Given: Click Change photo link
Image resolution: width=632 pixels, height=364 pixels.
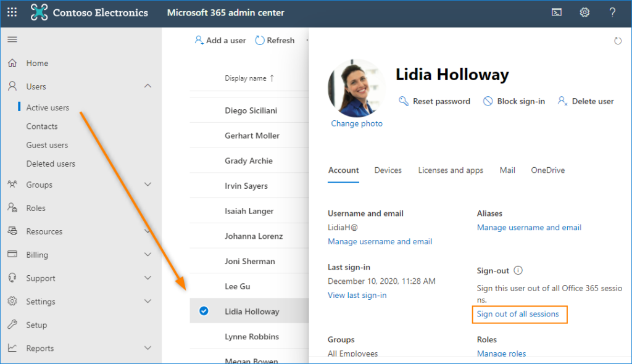Looking at the screenshot, I should tap(357, 123).
